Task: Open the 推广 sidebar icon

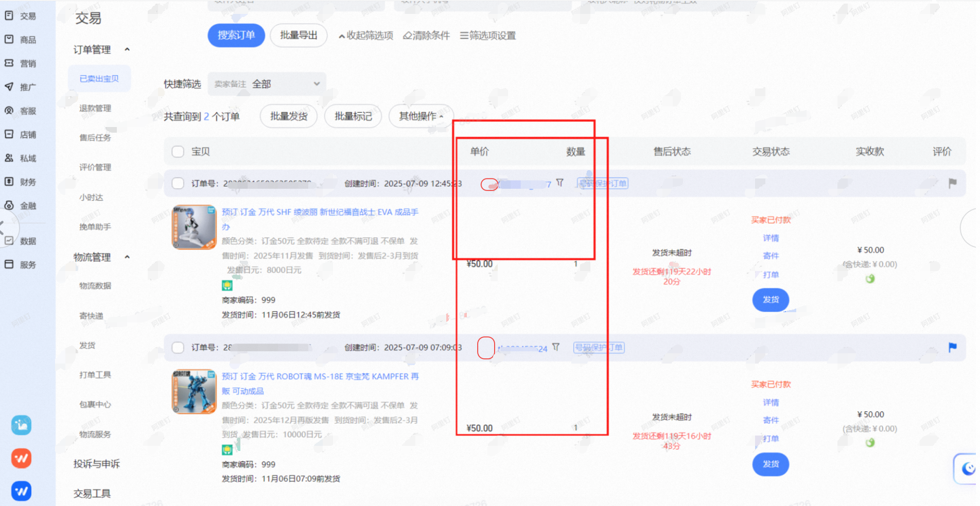Action: [x=9, y=87]
